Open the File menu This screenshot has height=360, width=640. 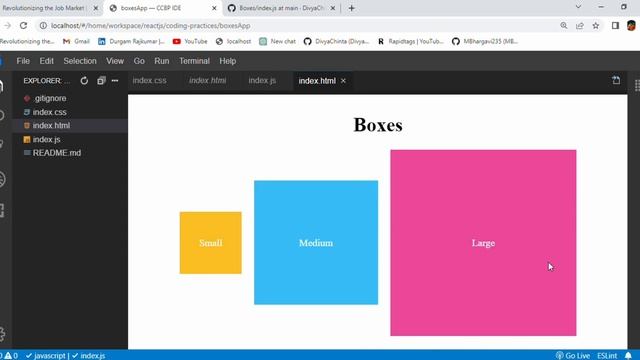click(23, 61)
